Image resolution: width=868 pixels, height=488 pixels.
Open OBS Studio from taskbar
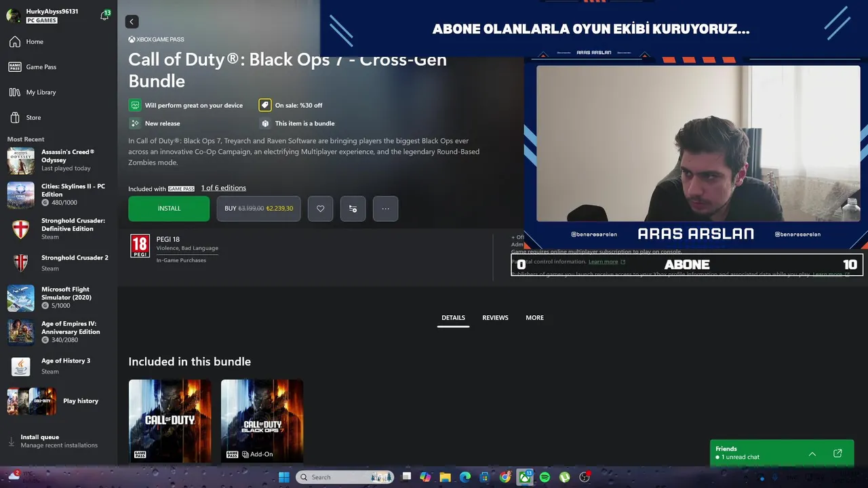click(585, 477)
